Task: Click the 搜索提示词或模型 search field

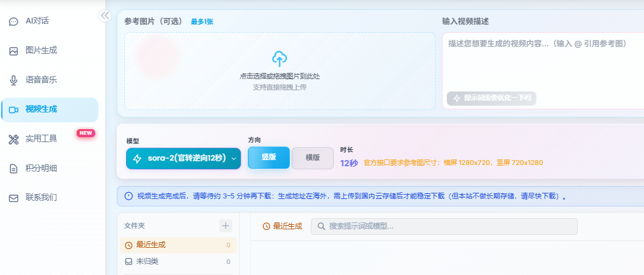Action: pyautogui.click(x=444, y=227)
